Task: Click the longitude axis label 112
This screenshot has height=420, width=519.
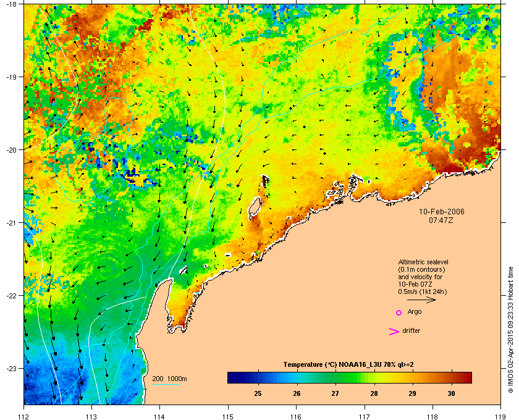Action: click(24, 416)
